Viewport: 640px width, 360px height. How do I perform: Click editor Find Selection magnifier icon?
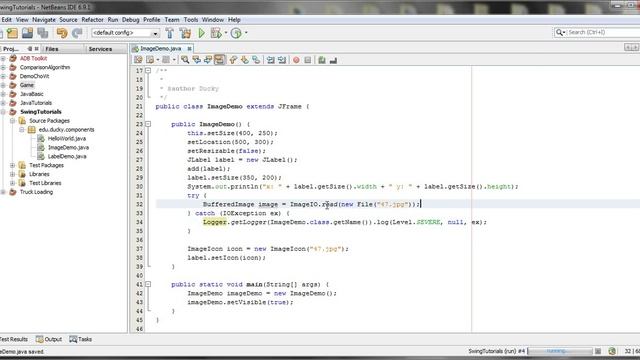(185, 60)
